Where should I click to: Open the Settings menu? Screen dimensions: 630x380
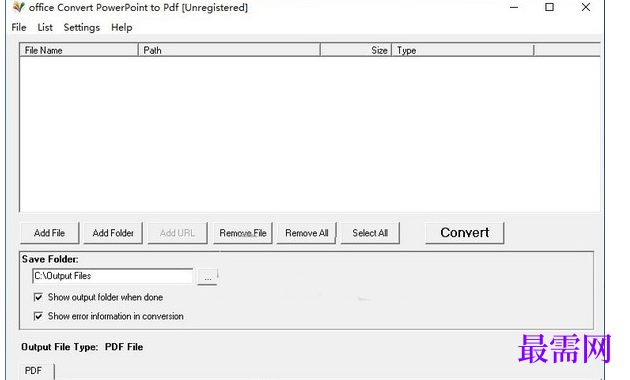(82, 27)
